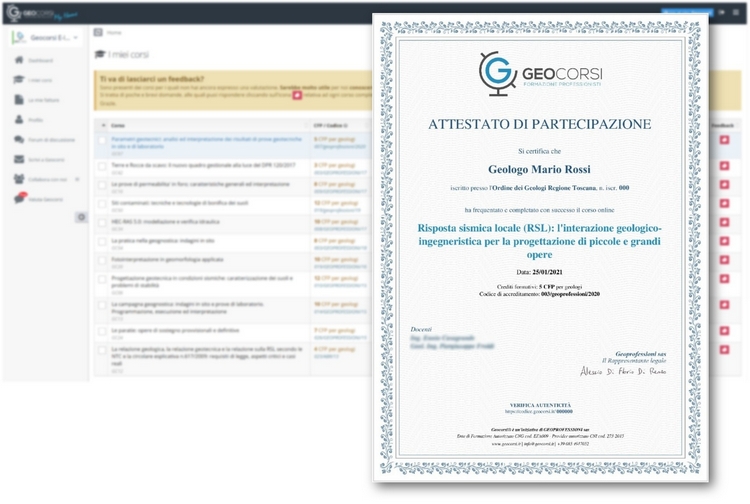Open the Profilo user icon
This screenshot has width=750, height=504.
(19, 120)
